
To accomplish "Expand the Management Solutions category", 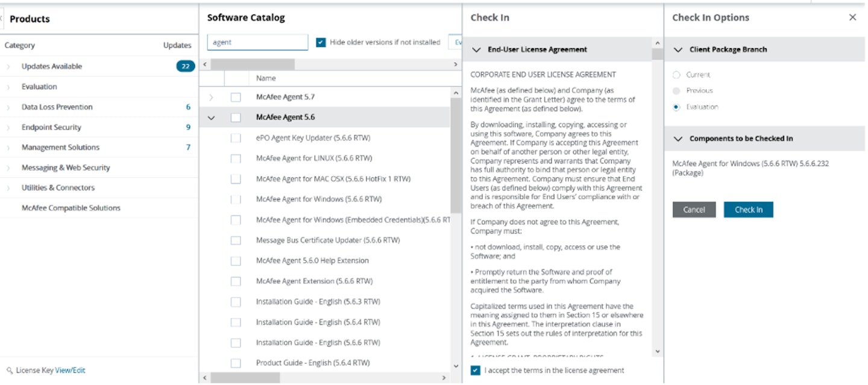I will (8, 148).
